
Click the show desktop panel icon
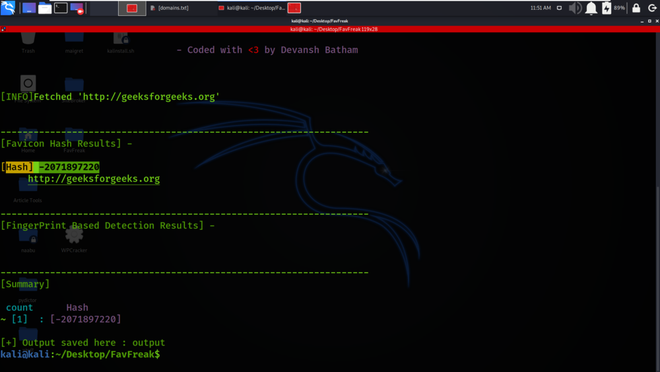29,8
